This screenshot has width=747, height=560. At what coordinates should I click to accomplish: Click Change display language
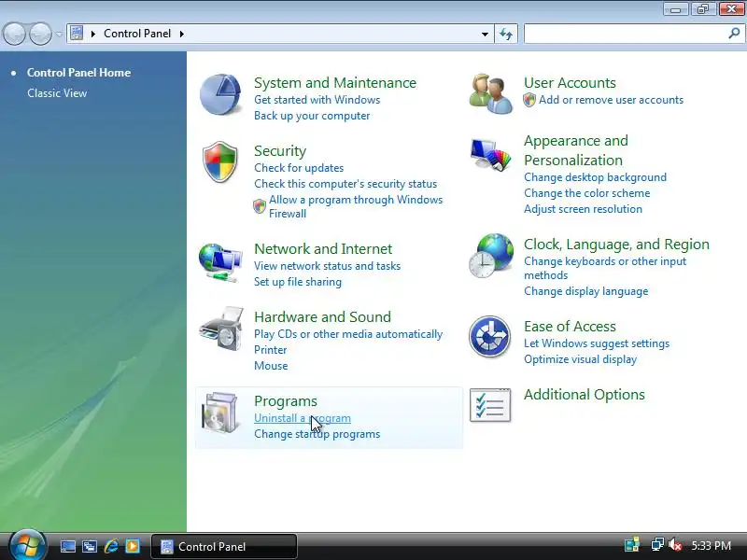click(x=586, y=291)
